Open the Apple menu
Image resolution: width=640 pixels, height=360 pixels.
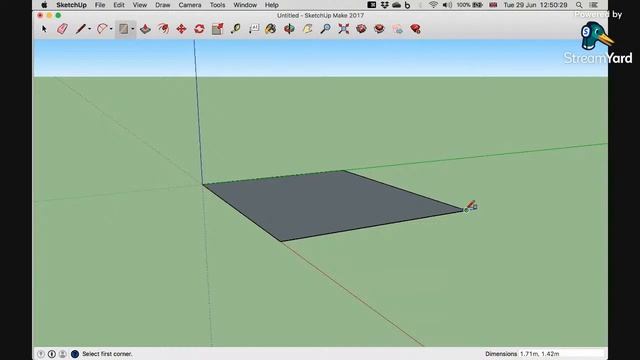click(x=44, y=5)
